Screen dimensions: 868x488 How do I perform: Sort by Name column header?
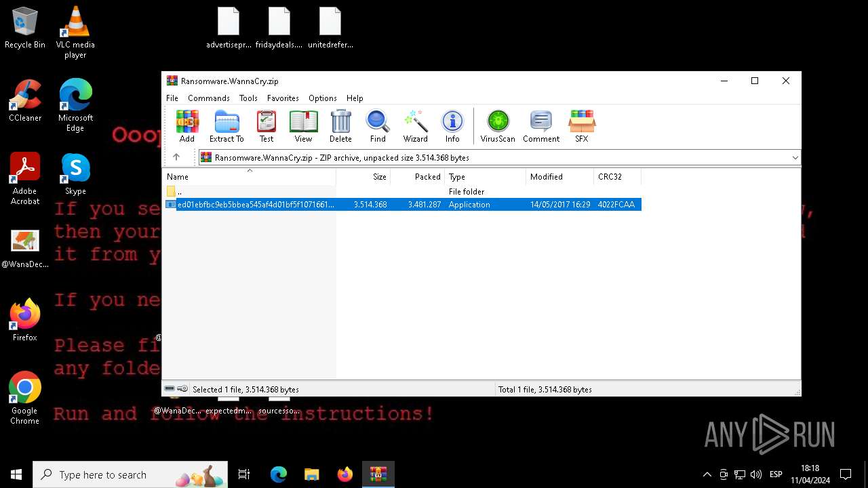coord(250,177)
